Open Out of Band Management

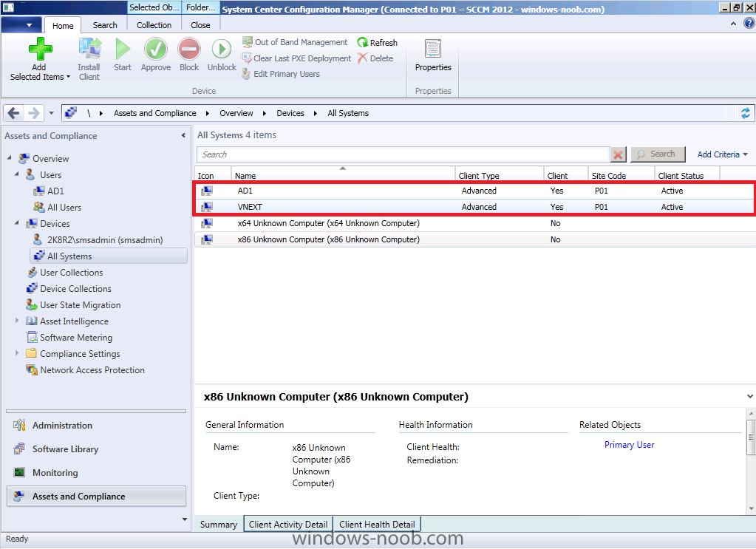pos(295,42)
